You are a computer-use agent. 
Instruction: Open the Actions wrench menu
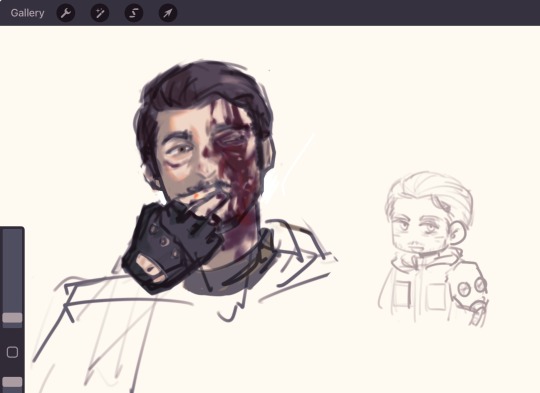tap(66, 13)
